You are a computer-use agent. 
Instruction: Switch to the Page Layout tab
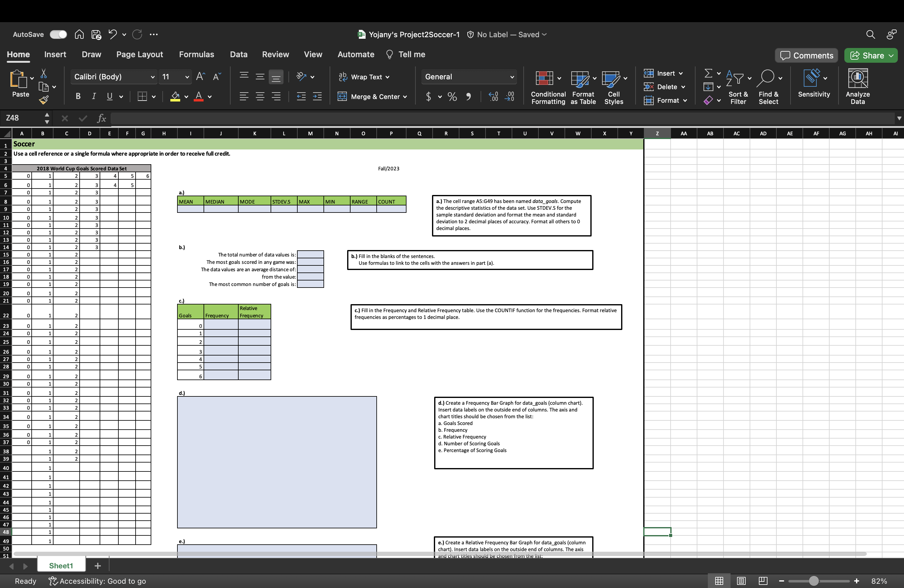click(x=139, y=54)
